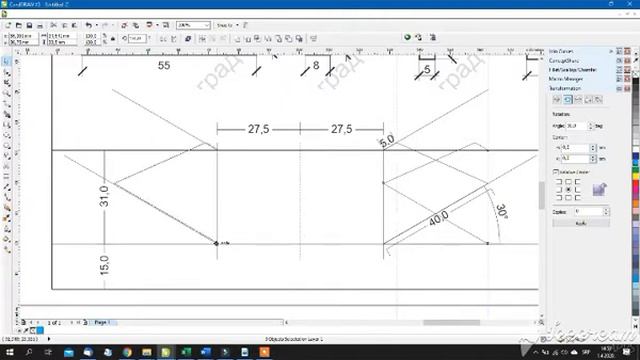Open the Windows Start menu
Screen dimensions: 640x360
9,352
